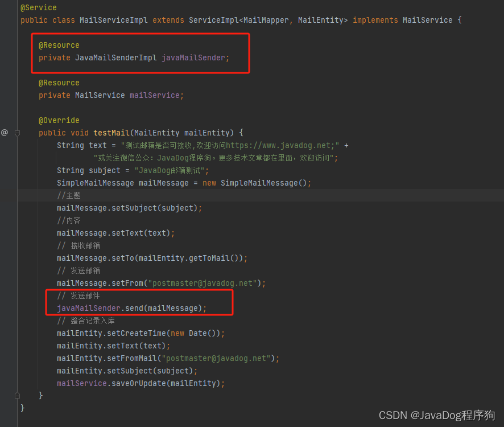Screen dimensions: 504x427
Task: Click the javaMailSender field name declaration
Action: point(193,58)
